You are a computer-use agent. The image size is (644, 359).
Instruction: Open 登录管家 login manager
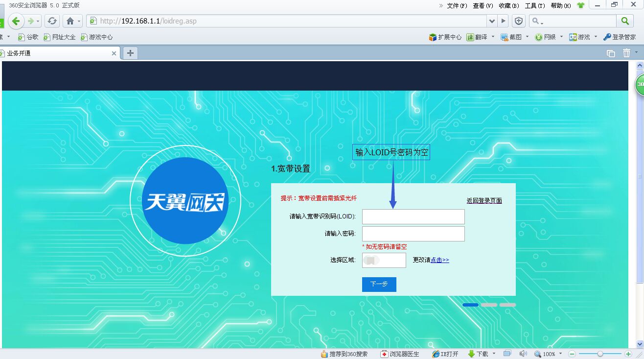pos(620,37)
